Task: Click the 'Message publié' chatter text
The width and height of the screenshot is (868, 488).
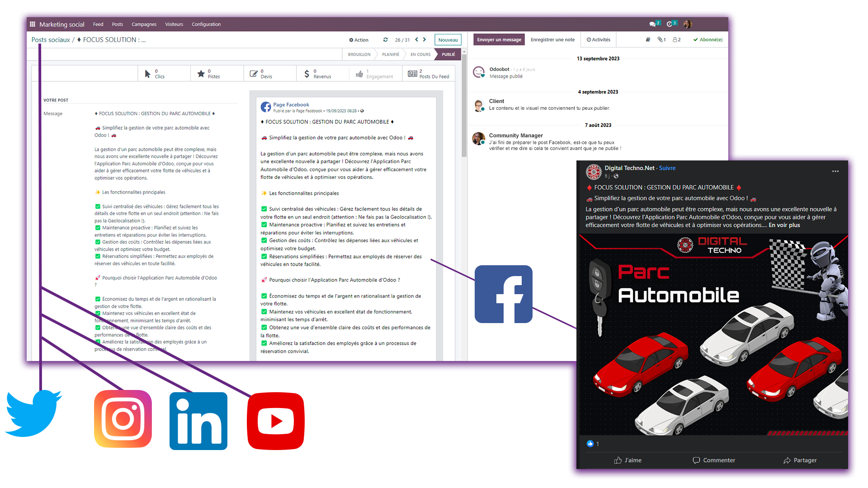Action: (506, 76)
